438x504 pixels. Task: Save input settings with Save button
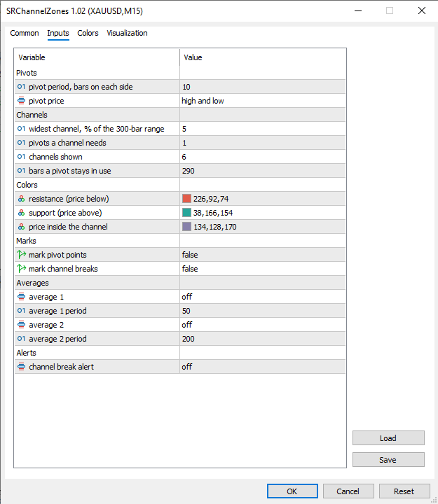coord(388,460)
